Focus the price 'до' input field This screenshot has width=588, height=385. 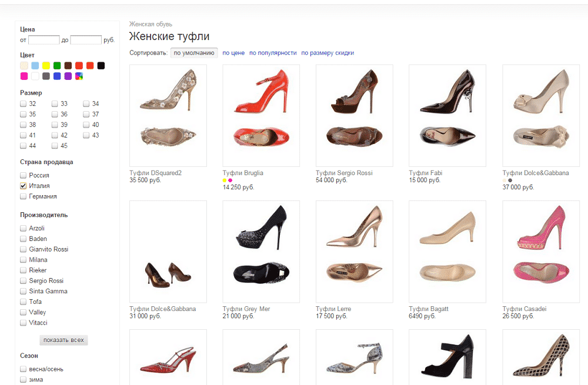(86, 40)
